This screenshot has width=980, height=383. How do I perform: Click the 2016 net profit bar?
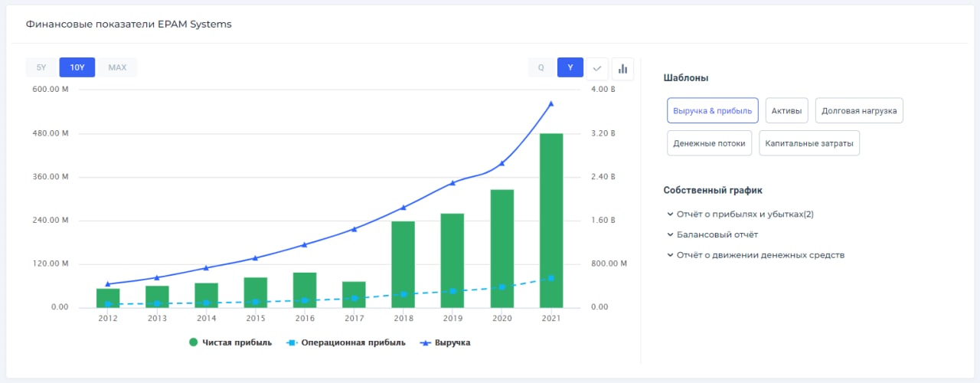(305, 290)
